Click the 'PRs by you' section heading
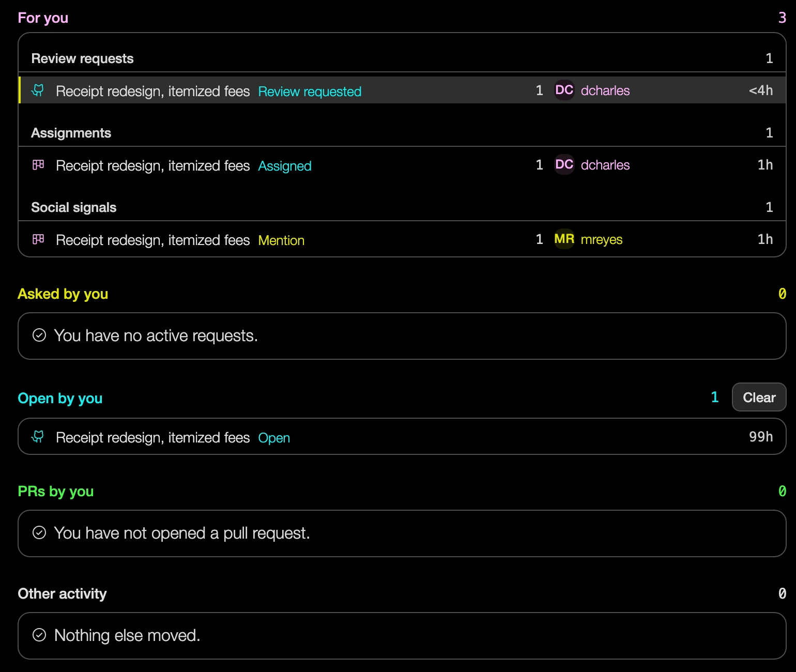 55,492
